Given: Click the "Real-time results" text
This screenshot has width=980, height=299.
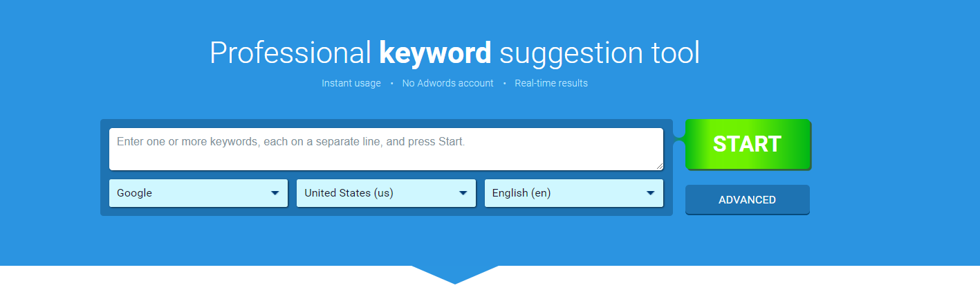Looking at the screenshot, I should pos(551,83).
